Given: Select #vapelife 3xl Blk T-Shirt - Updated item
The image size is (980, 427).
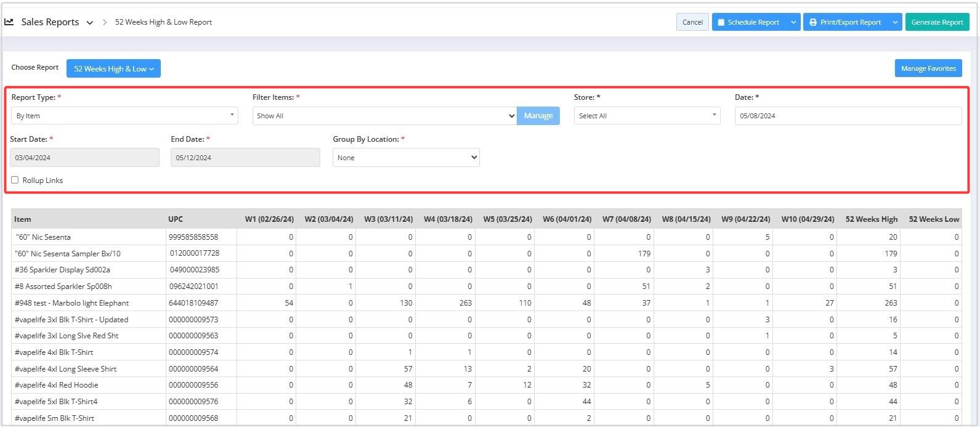Looking at the screenshot, I should coord(71,320).
